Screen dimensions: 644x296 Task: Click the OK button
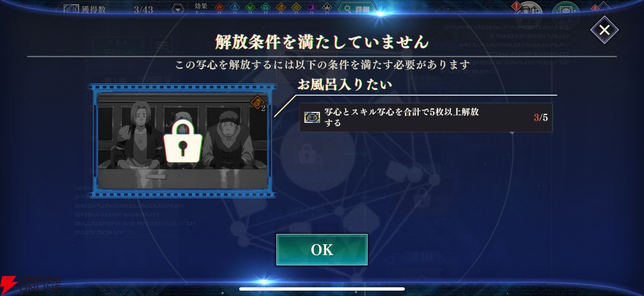[x=321, y=250]
